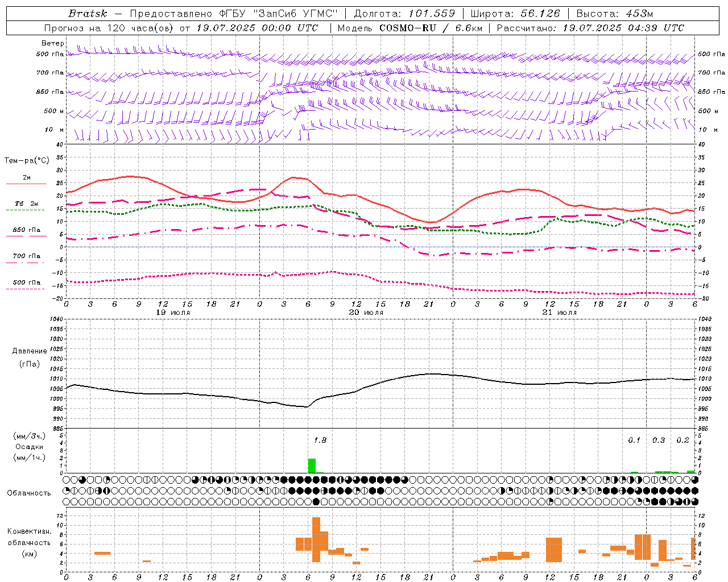
Task: Click the 850 гПа temperature legend entry
Action: point(26,230)
